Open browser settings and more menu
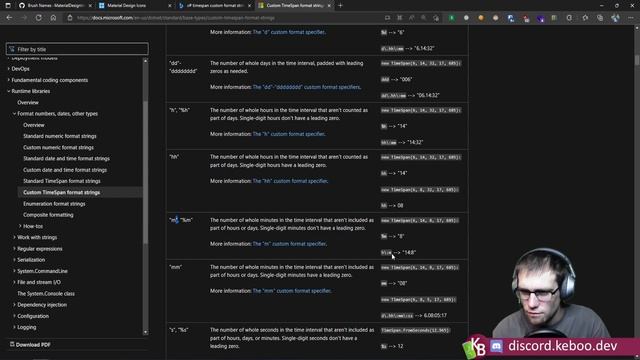Viewport: 640px width, 360px height. [631, 18]
